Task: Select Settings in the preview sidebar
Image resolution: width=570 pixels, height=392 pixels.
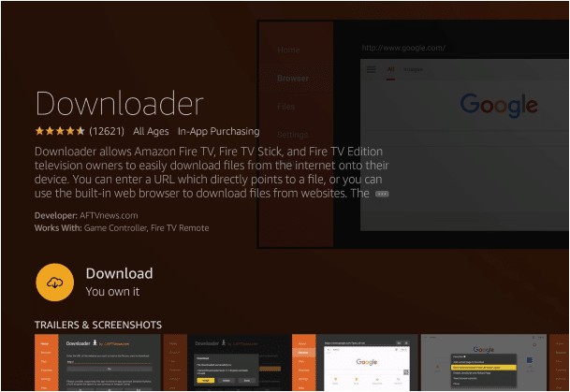Action: pyautogui.click(x=292, y=135)
